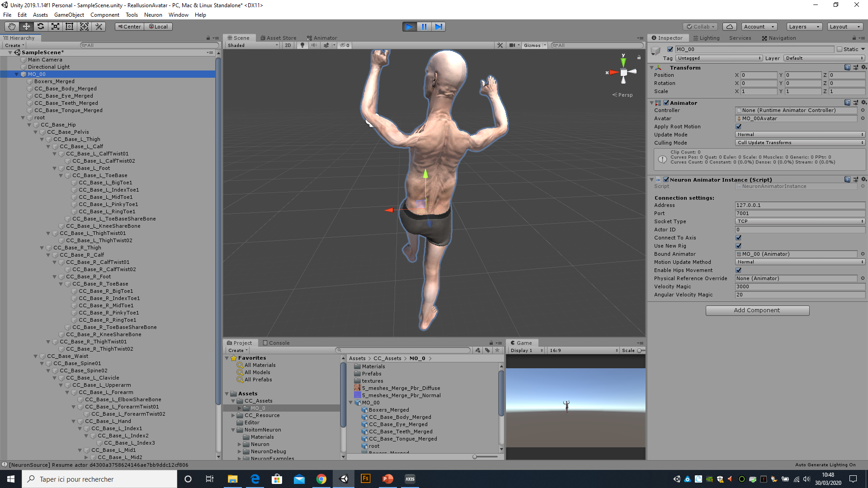Disable the Animator component checkbox

(x=666, y=103)
